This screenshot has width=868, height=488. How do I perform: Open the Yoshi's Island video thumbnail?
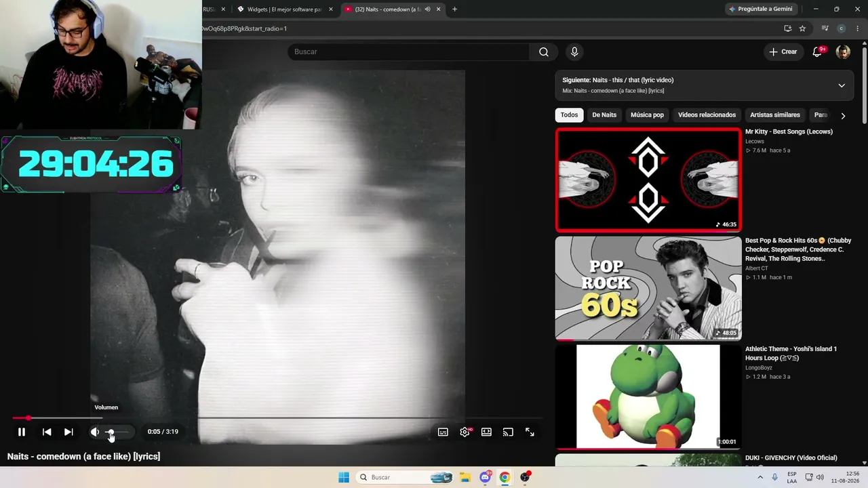click(x=648, y=396)
